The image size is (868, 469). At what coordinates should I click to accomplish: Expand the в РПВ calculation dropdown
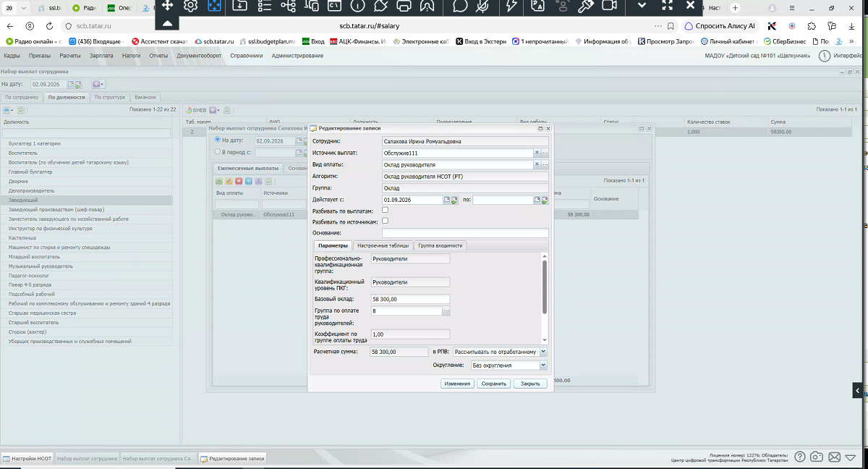(543, 352)
